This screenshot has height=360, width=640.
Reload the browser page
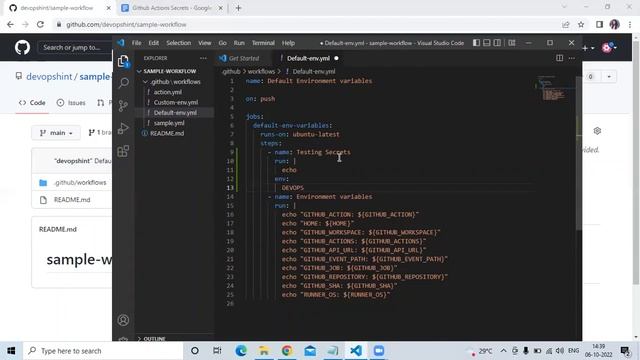coord(40,24)
